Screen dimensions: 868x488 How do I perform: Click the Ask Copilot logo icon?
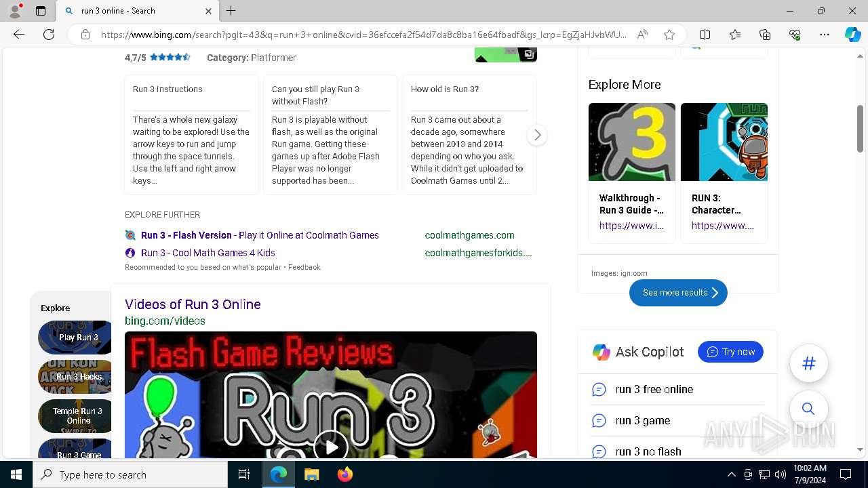coord(601,352)
